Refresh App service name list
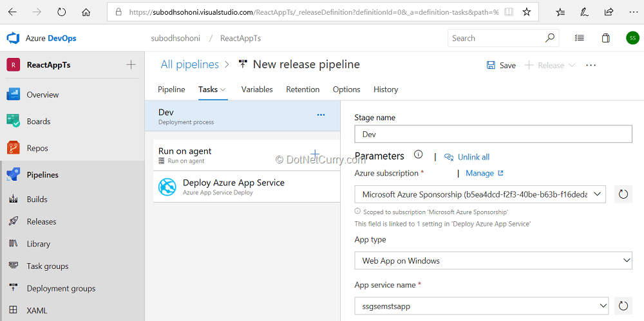The height and width of the screenshot is (321, 644). [623, 306]
